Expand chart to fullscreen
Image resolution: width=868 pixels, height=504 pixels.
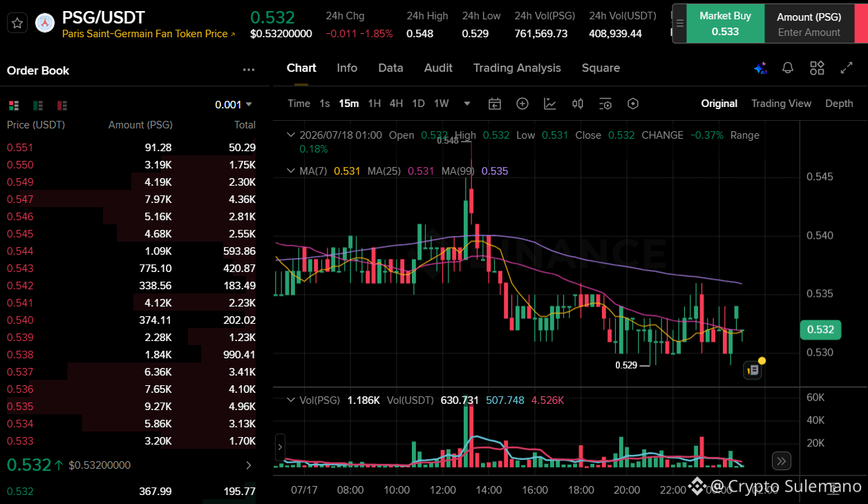[x=847, y=68]
